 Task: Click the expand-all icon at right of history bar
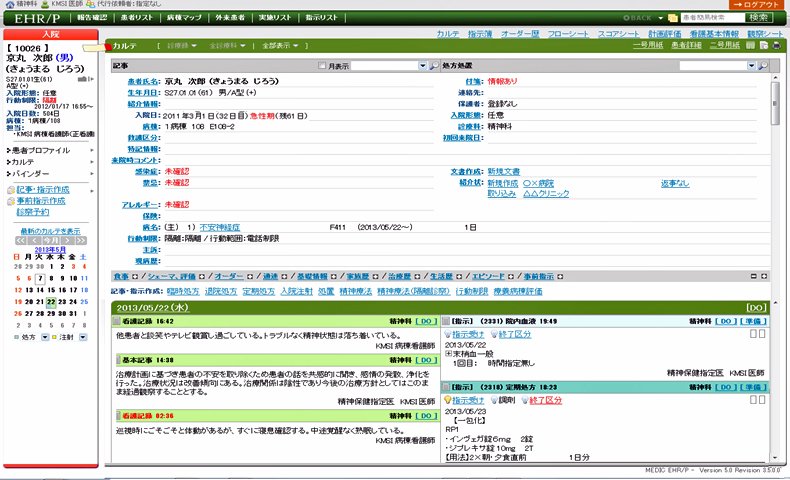click(764, 277)
